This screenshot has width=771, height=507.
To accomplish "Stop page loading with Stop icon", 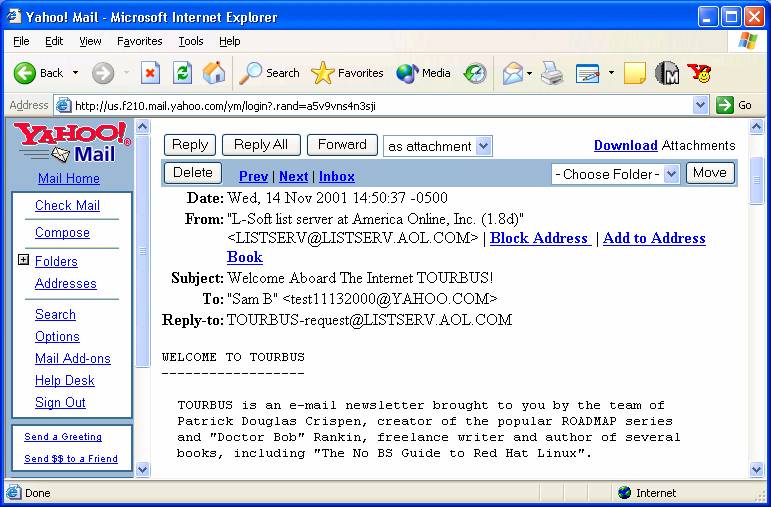I will pyautogui.click(x=150, y=73).
